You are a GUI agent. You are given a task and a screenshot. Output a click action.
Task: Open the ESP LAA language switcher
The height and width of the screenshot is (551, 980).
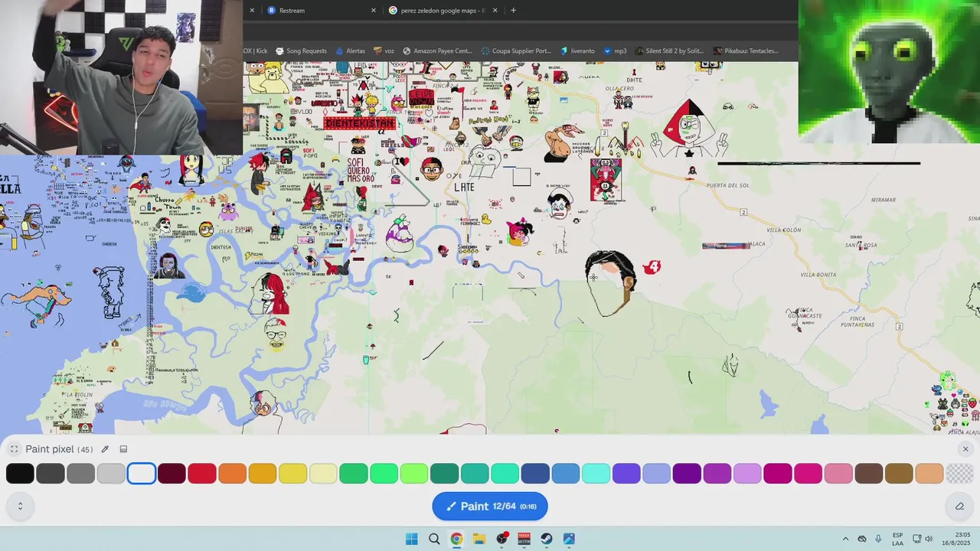tap(897, 539)
